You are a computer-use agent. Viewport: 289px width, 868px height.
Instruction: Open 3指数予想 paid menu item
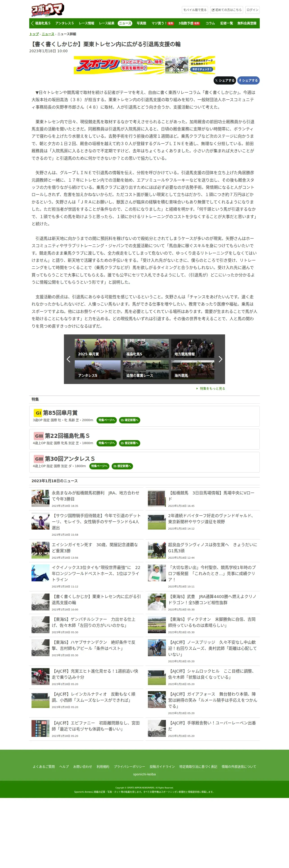click(x=189, y=23)
